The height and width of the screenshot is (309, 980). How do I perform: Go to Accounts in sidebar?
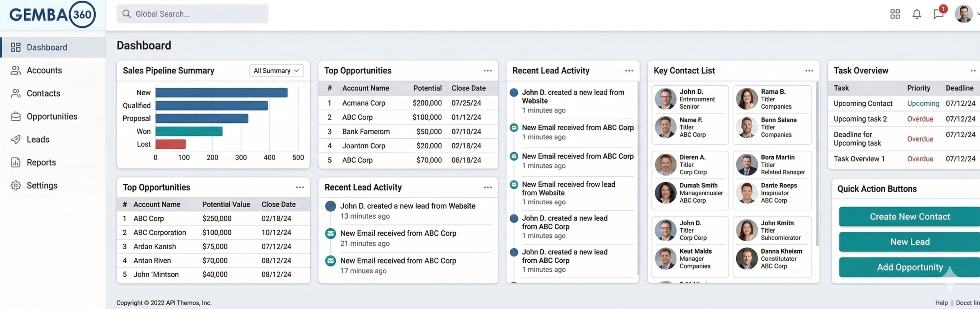click(44, 70)
